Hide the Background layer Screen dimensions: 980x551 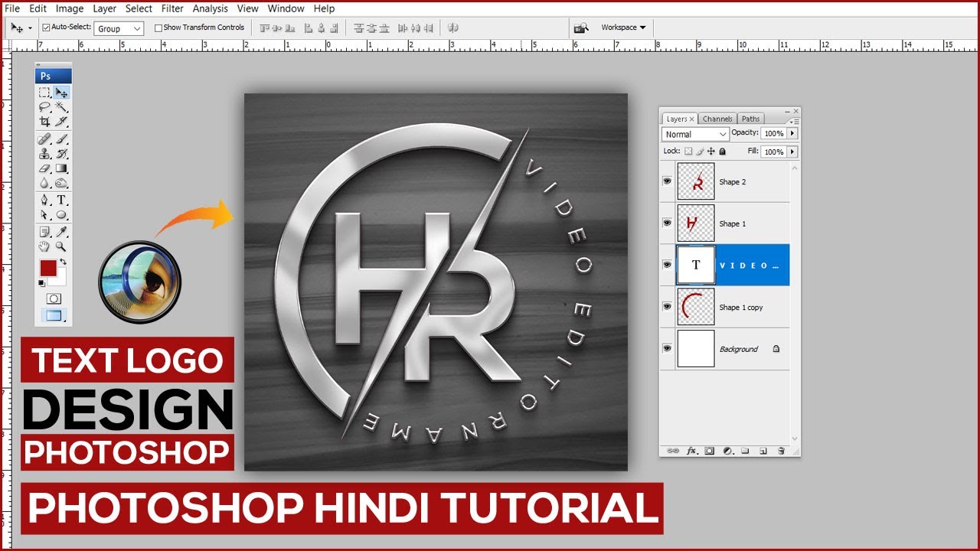coord(667,348)
